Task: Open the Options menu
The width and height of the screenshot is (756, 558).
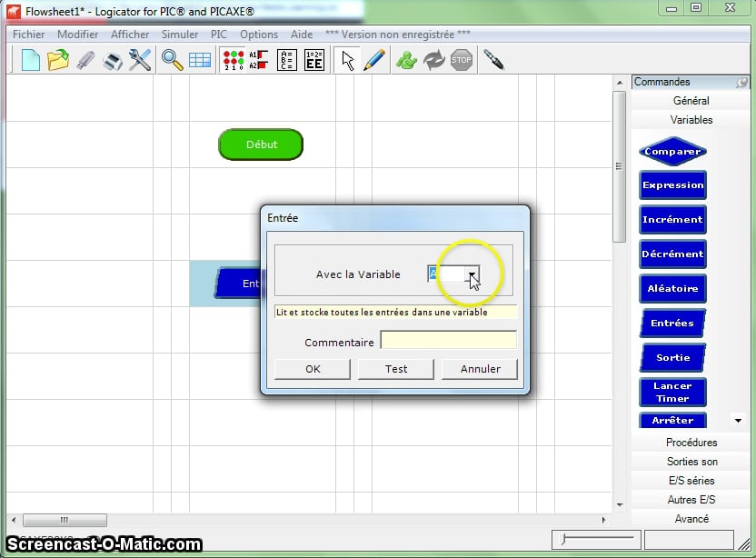Action: coord(259,35)
